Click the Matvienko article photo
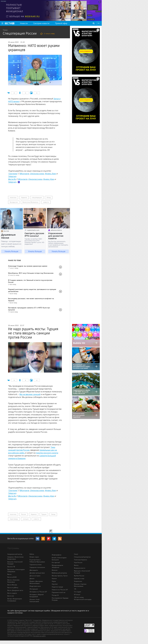148x644 pixels. tap(35, 70)
